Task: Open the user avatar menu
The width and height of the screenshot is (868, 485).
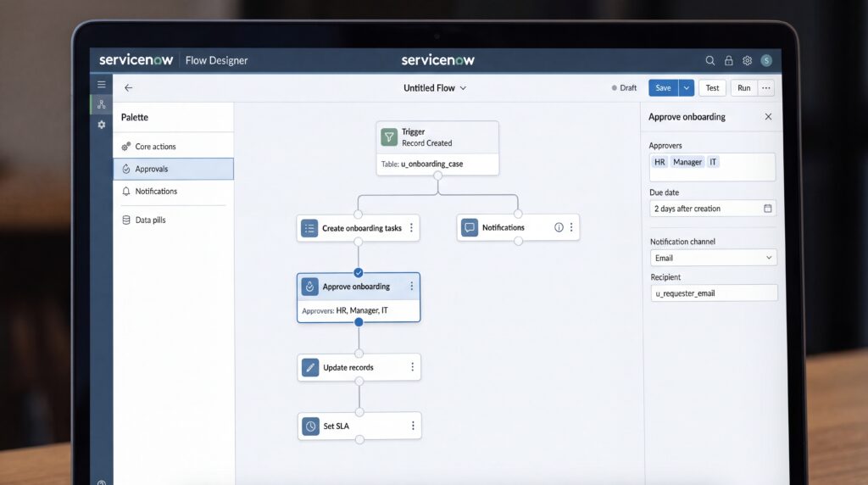Action: 766,60
